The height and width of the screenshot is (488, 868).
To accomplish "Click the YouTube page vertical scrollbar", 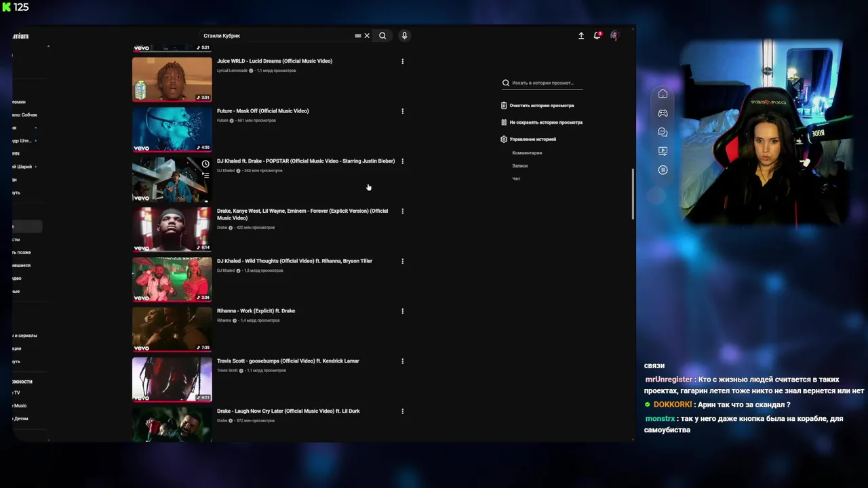I will [x=633, y=193].
